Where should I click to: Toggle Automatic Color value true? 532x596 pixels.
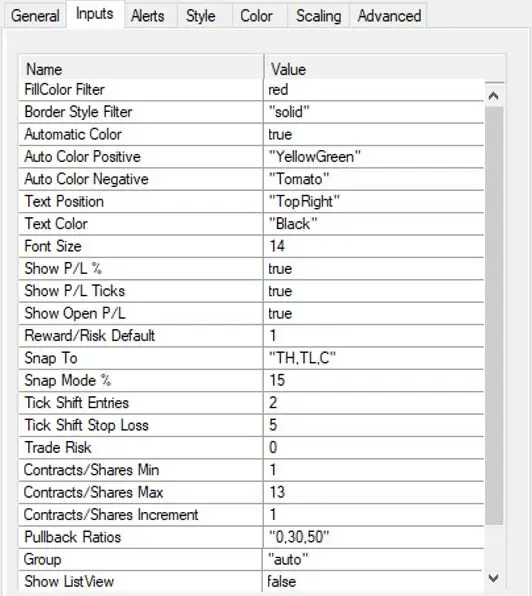click(374, 135)
